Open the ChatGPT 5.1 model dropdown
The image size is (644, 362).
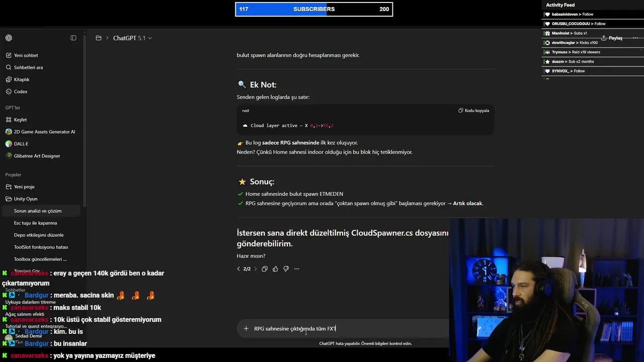[x=132, y=38]
